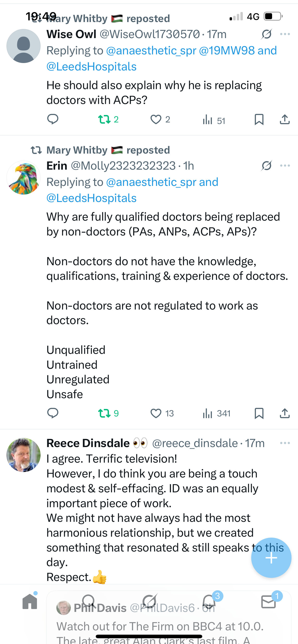Open more options menu on Erin's tweet
Screen dimensions: 298x644
pos(285,166)
